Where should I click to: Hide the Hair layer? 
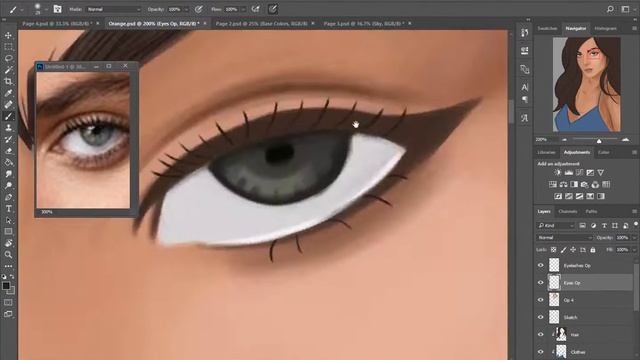coord(541,334)
